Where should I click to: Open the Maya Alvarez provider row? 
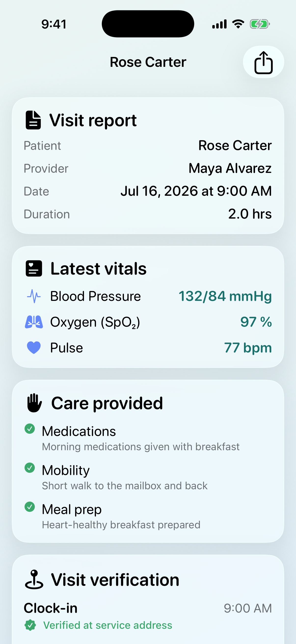tap(148, 168)
